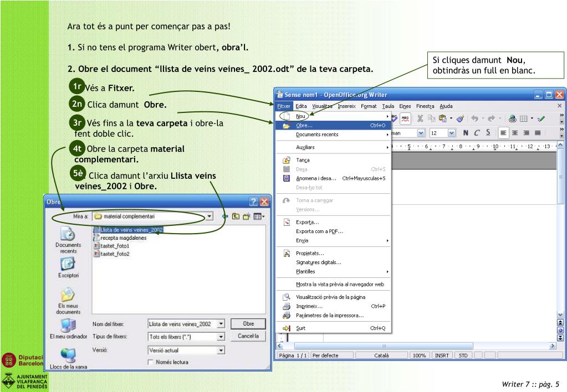This screenshot has width=567, height=392.
Task: Click the Català language status field
Action: [381, 355]
